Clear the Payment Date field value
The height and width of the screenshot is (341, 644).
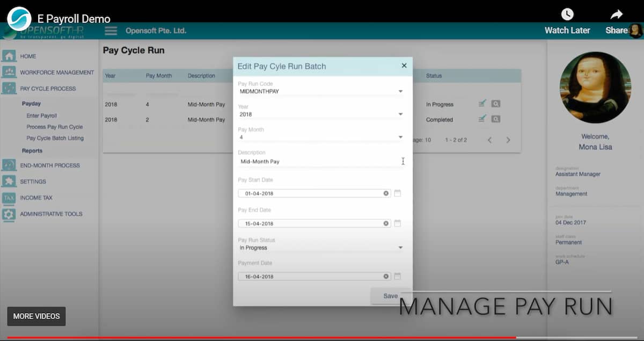point(385,276)
